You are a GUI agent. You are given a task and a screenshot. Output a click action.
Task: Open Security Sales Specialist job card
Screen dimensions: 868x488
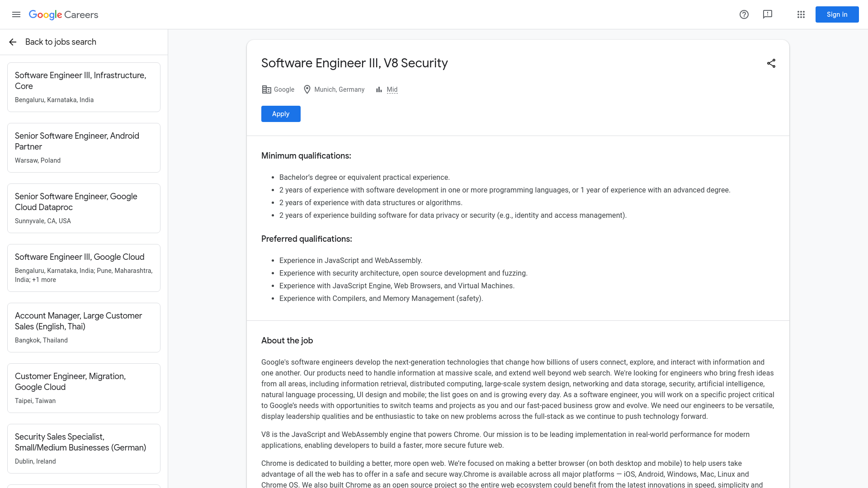tap(84, 449)
